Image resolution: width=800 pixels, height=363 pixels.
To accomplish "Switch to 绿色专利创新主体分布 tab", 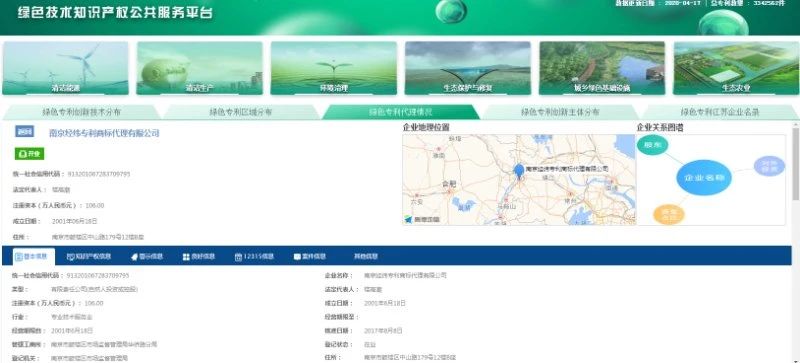I will [x=560, y=112].
